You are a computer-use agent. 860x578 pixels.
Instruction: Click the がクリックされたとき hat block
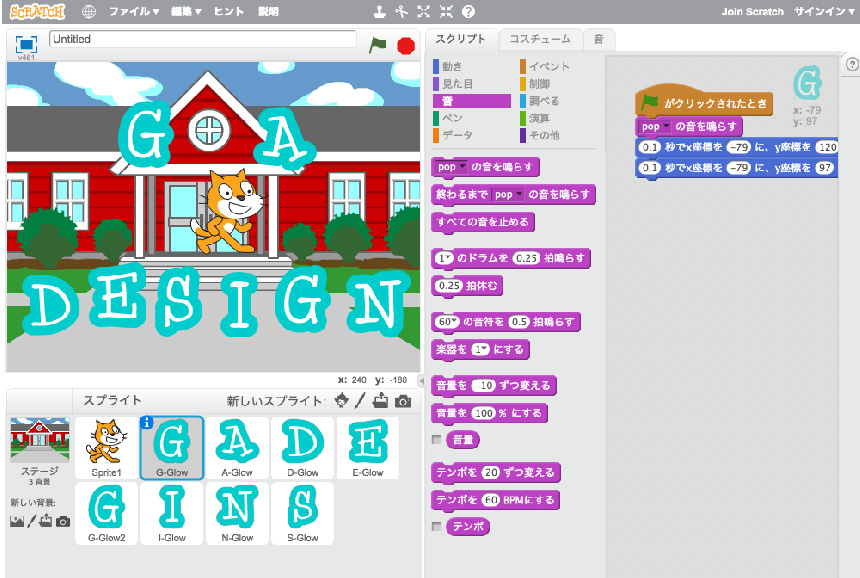click(x=704, y=103)
